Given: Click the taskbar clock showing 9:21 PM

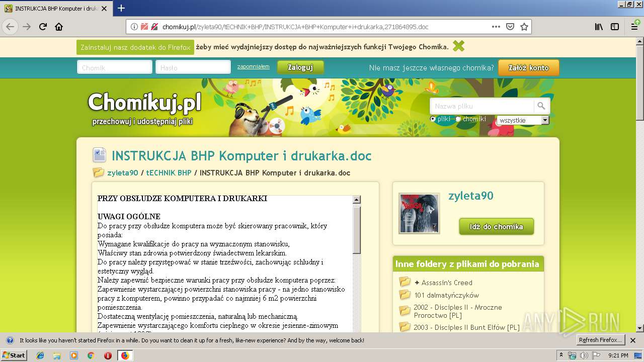Looking at the screenshot, I should 618,355.
